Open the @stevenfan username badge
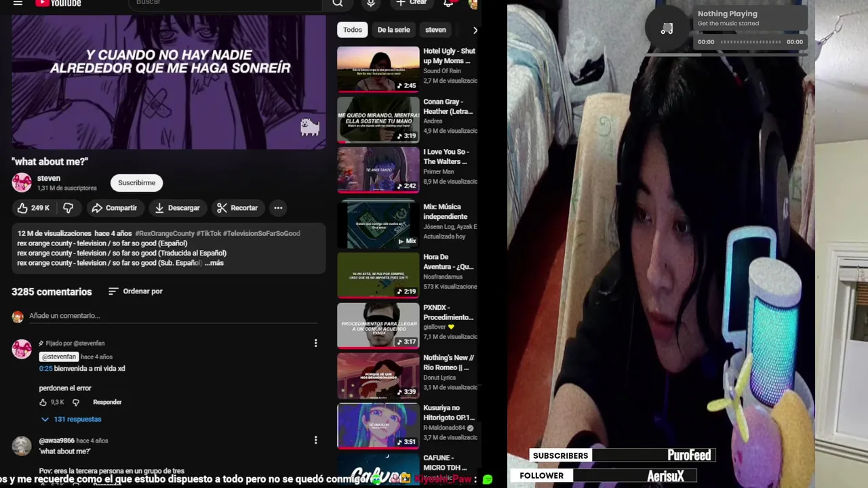This screenshot has width=868, height=488. tap(59, 357)
